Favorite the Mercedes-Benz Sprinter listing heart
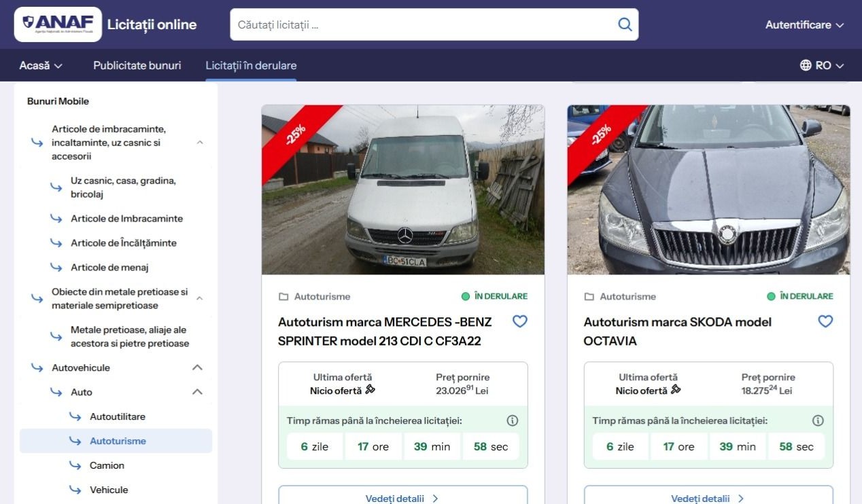862x504 pixels. [520, 321]
